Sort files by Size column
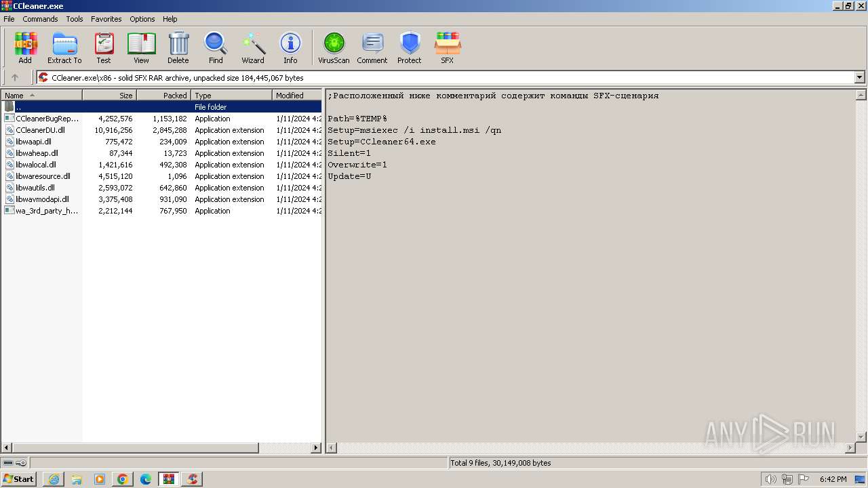The height and width of the screenshot is (488, 868). (x=110, y=96)
